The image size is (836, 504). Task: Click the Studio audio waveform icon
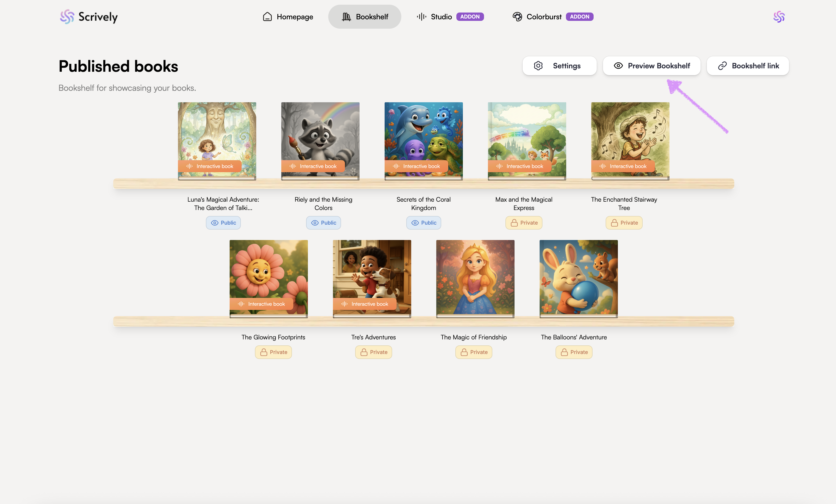pyautogui.click(x=421, y=17)
